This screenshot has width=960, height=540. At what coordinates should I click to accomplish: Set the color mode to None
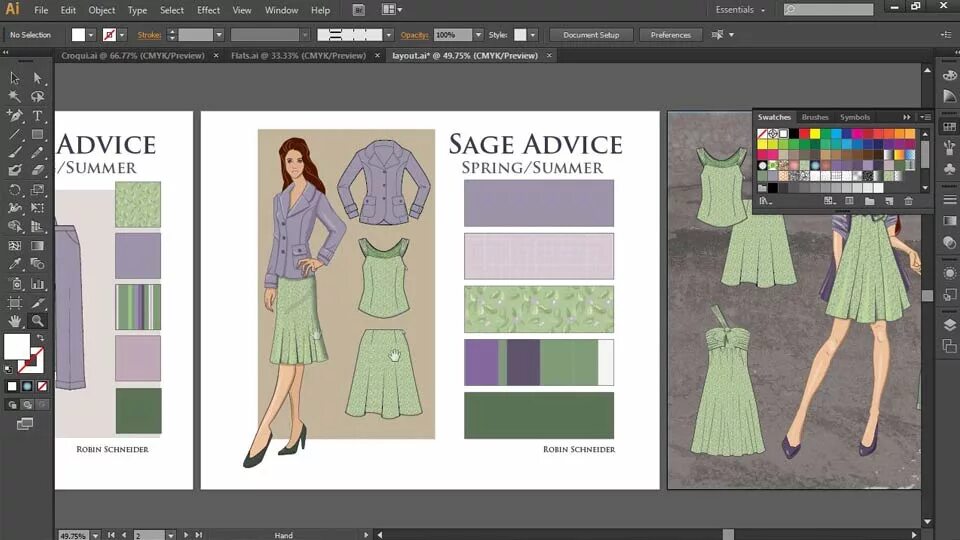41,386
